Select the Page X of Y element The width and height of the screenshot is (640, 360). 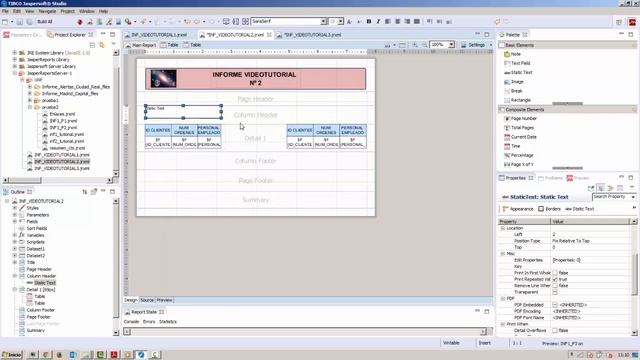(518, 164)
